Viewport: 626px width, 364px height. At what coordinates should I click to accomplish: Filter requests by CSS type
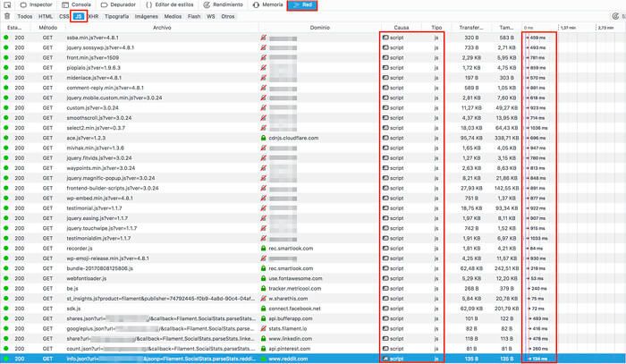63,16
